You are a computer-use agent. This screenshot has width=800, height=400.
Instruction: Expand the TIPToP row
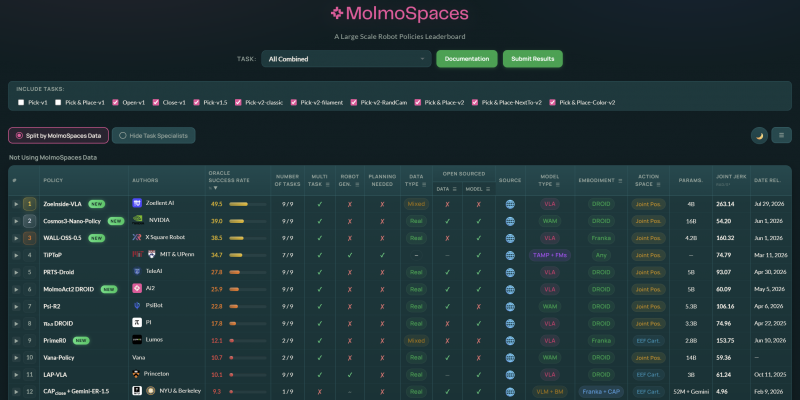(x=16, y=255)
